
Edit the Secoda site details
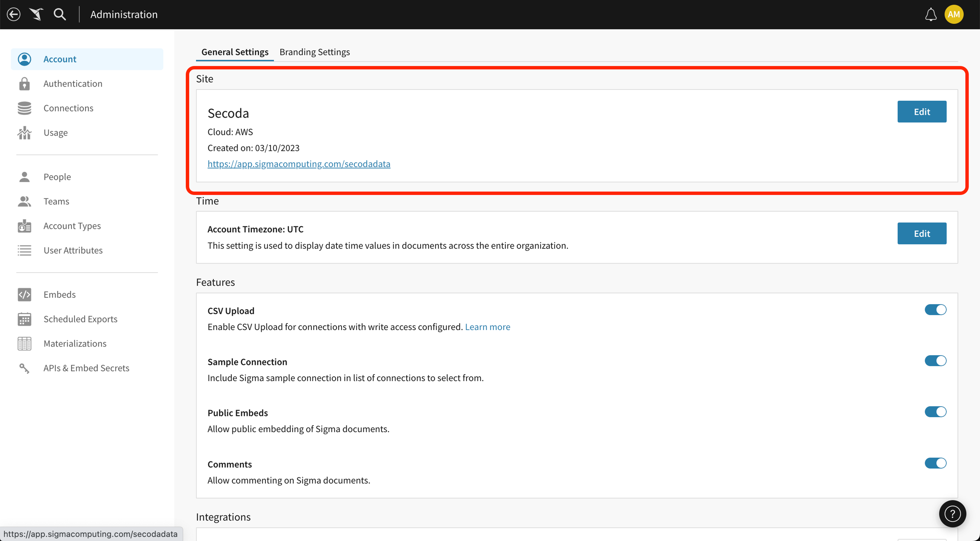pyautogui.click(x=922, y=111)
